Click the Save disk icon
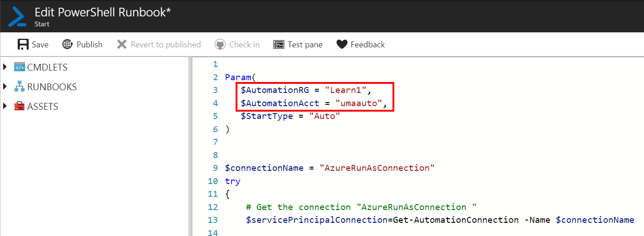 pyautogui.click(x=23, y=44)
